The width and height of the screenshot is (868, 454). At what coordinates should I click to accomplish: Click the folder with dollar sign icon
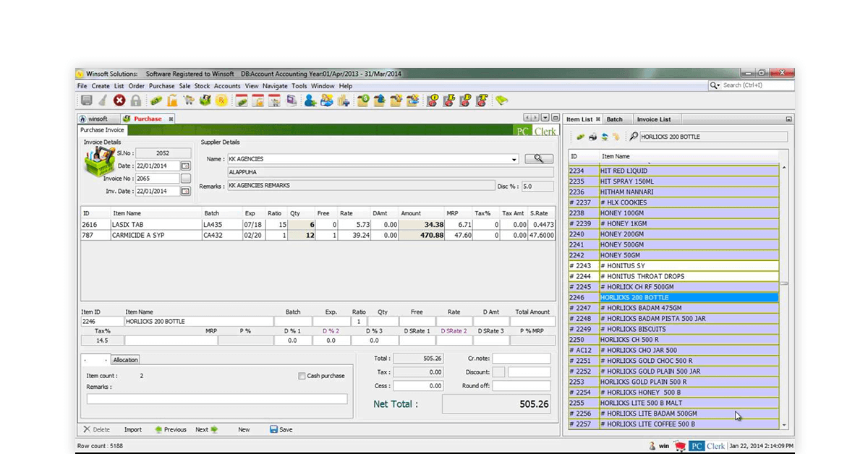click(363, 100)
